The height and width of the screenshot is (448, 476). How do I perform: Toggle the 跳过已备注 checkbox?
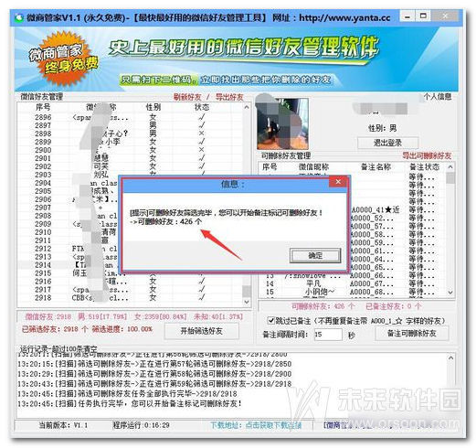[270, 320]
